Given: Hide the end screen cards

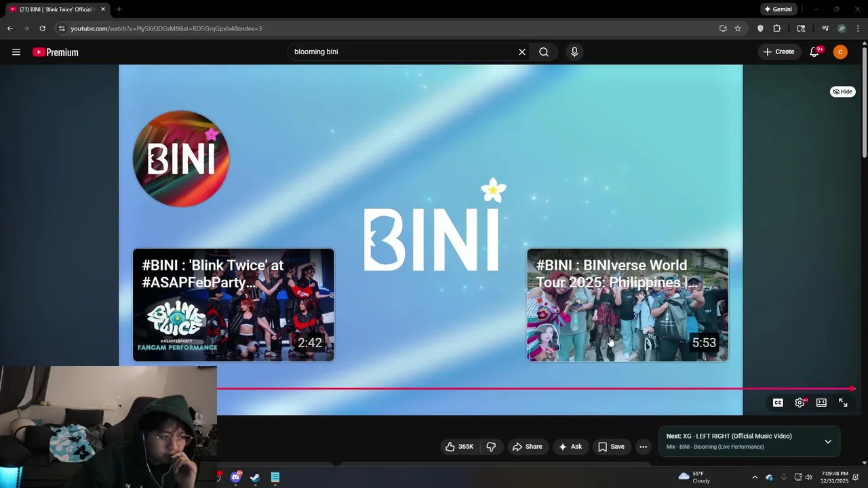Looking at the screenshot, I should point(843,91).
